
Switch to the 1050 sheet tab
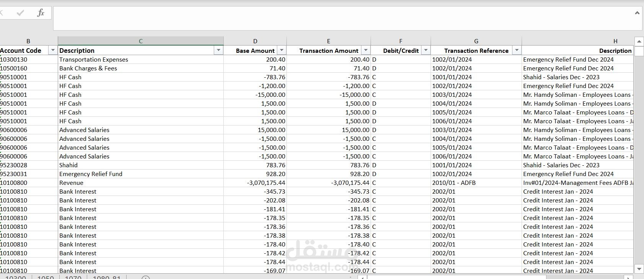pyautogui.click(x=46, y=277)
